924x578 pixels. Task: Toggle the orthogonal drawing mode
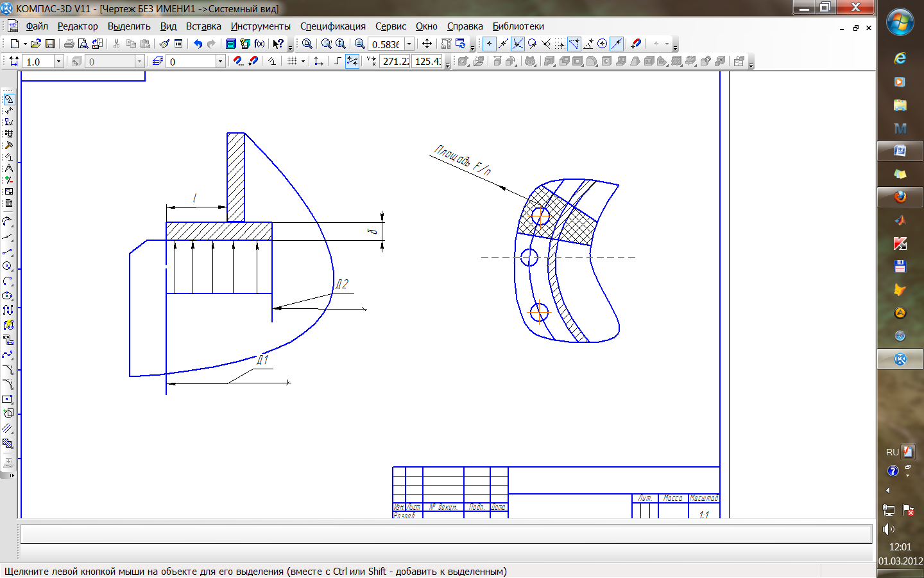338,61
